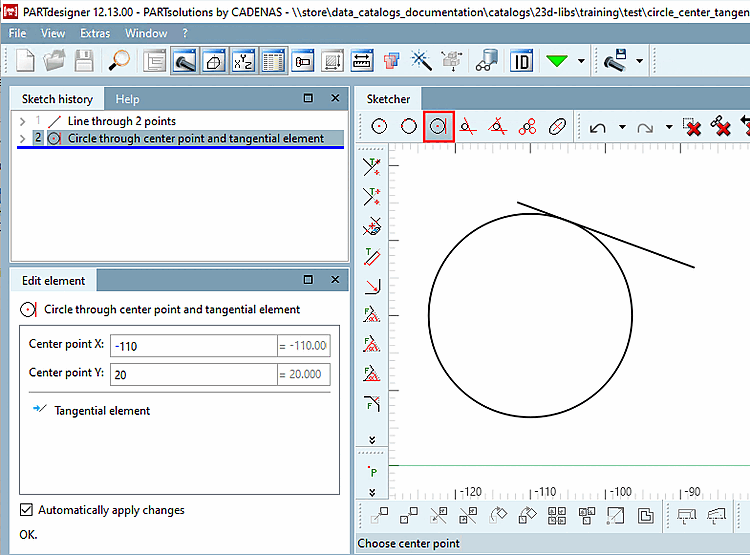
Task: Click the Undo arrow
Action: (x=598, y=127)
